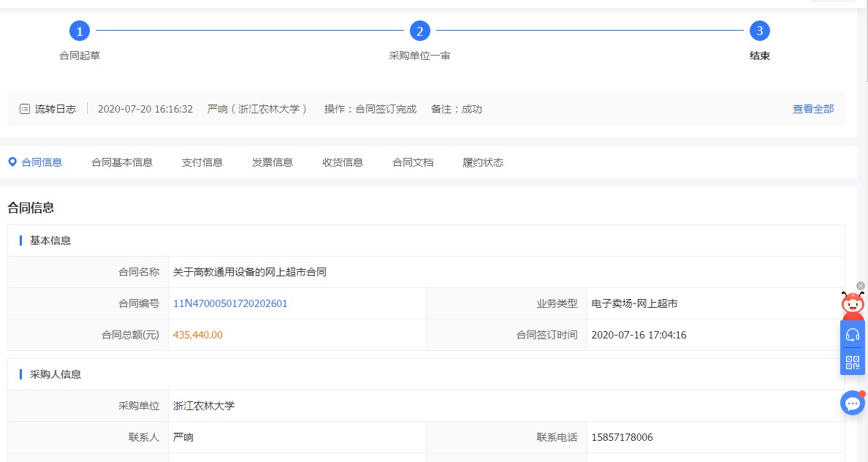This screenshot has height=462, width=868.
Task: Click contact person value 严响
Action: (183, 438)
